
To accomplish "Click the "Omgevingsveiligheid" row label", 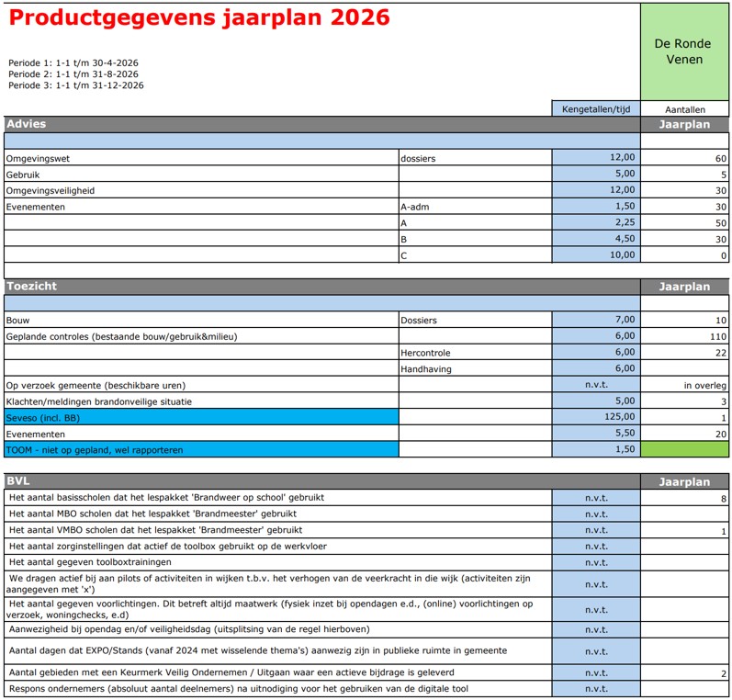I will click(x=51, y=190).
